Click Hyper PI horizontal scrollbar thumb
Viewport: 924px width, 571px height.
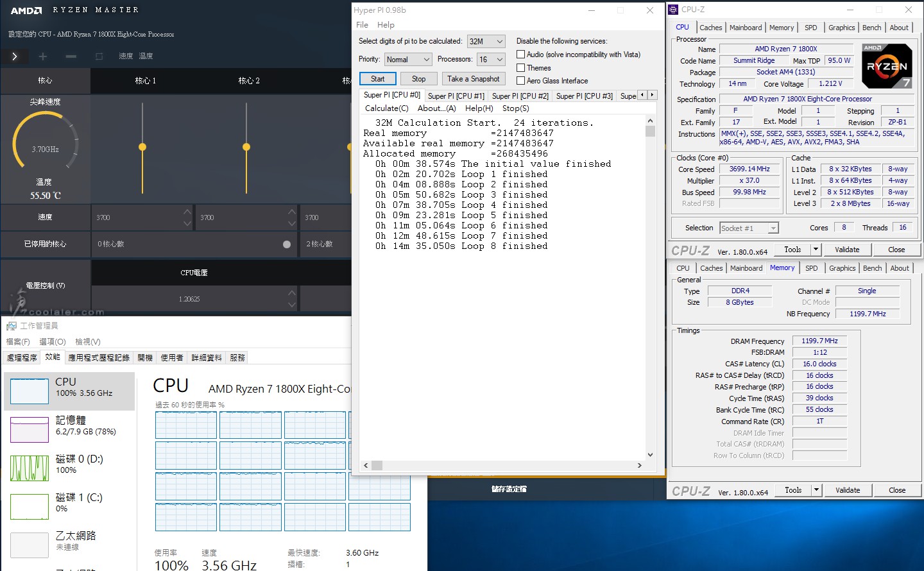pyautogui.click(x=377, y=466)
